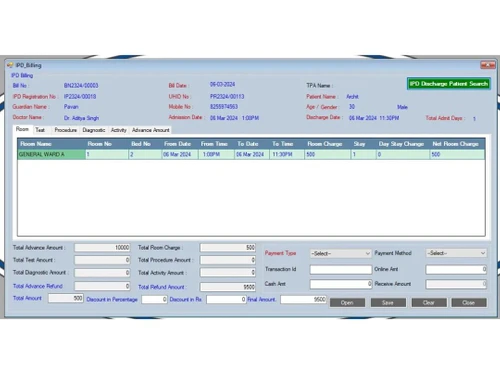Click the Total Activity Amount field

[228, 273]
